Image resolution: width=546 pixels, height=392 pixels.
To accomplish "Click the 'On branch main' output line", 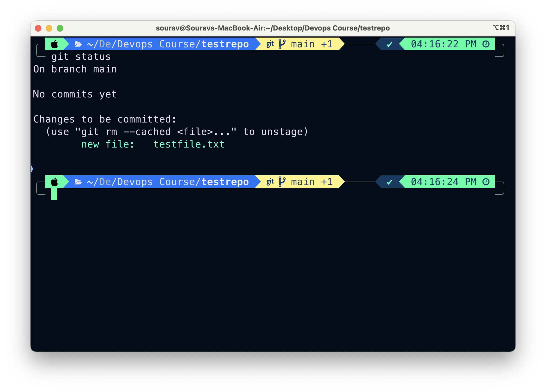I will (75, 69).
